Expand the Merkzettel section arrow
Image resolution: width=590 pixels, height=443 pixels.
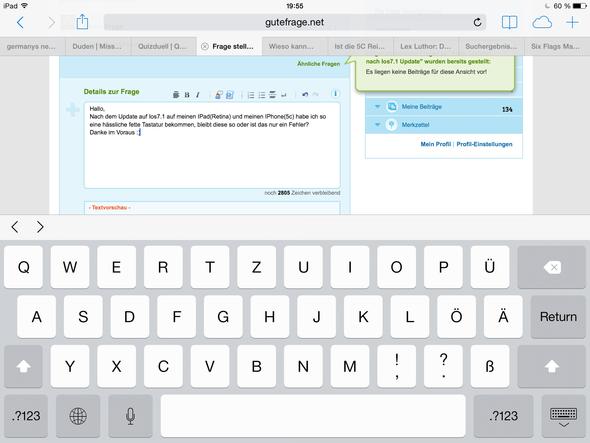pyautogui.click(x=377, y=125)
